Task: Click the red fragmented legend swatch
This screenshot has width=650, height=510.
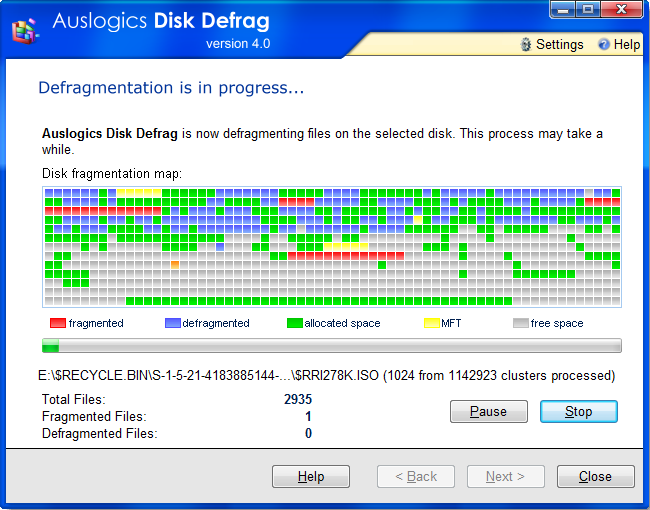Action: pyautogui.click(x=58, y=323)
